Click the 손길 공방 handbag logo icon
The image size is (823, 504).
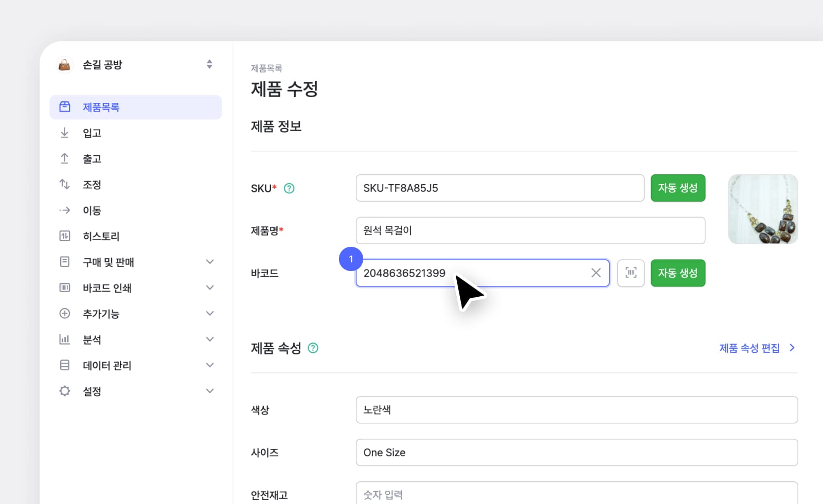(x=64, y=65)
